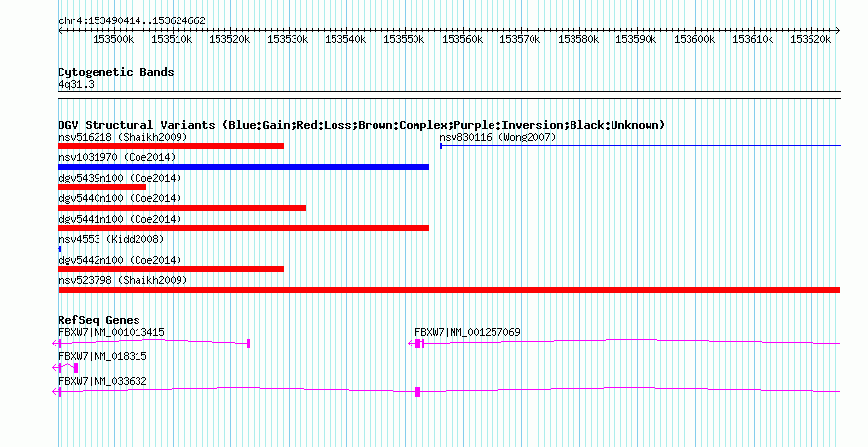Viewport: 868px width, 447px height.
Task: Select the nsv1031970 blue gain bar
Action: coord(243,167)
